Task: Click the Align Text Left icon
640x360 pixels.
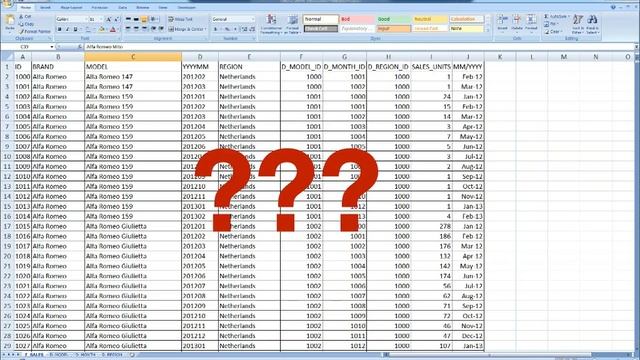Action: (x=128, y=29)
